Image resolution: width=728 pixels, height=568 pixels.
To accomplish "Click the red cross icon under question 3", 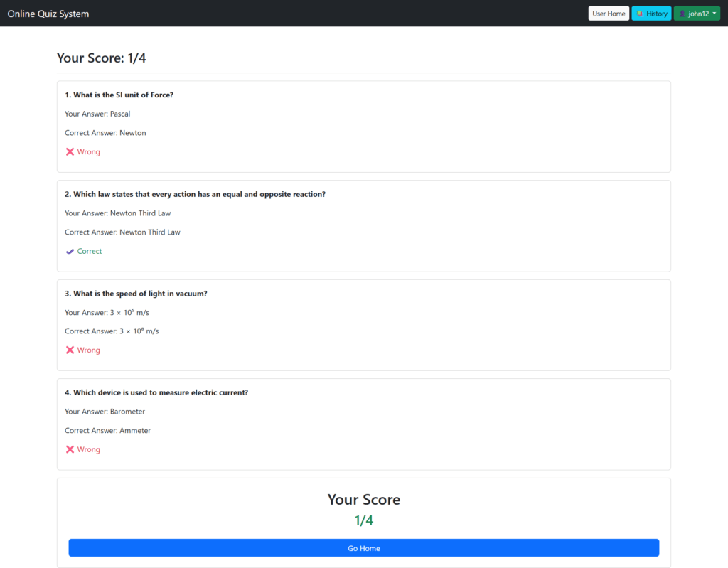I will pyautogui.click(x=70, y=350).
